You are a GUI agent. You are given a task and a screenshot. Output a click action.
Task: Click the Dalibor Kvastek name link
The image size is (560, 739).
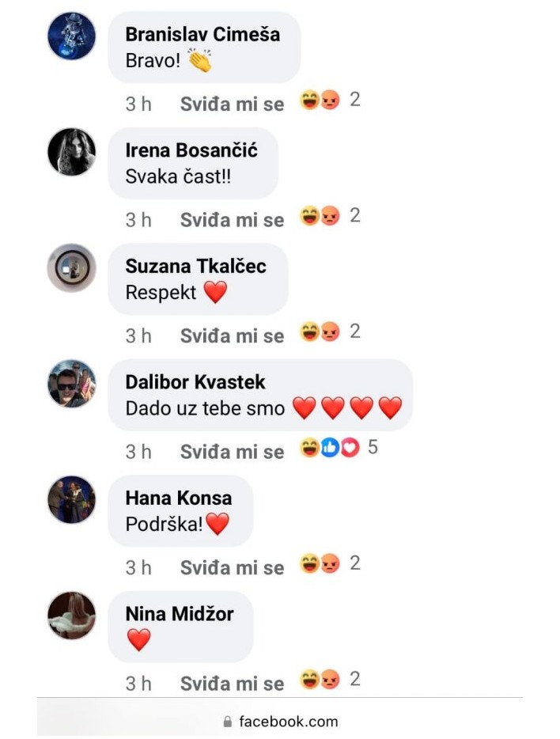195,381
